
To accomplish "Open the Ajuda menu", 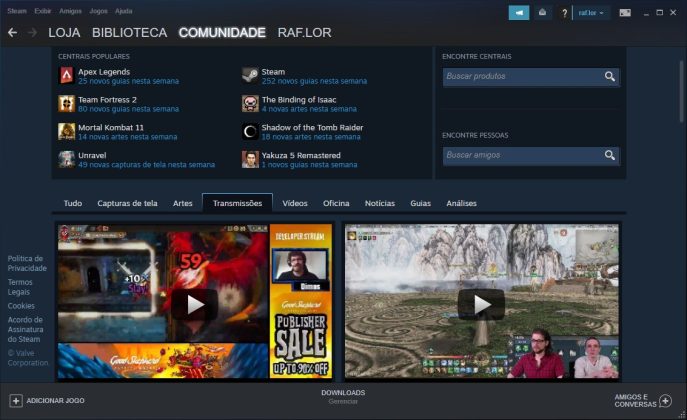I will tap(124, 11).
